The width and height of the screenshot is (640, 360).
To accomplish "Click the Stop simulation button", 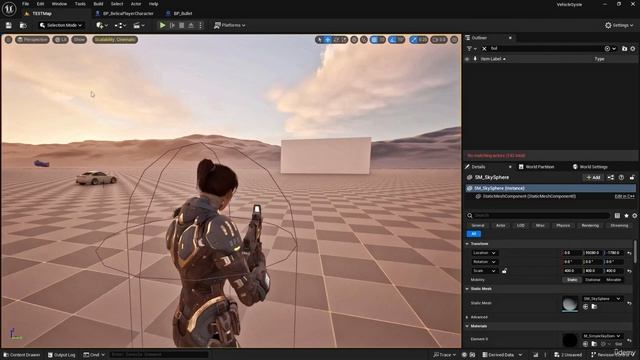I will click(182, 25).
